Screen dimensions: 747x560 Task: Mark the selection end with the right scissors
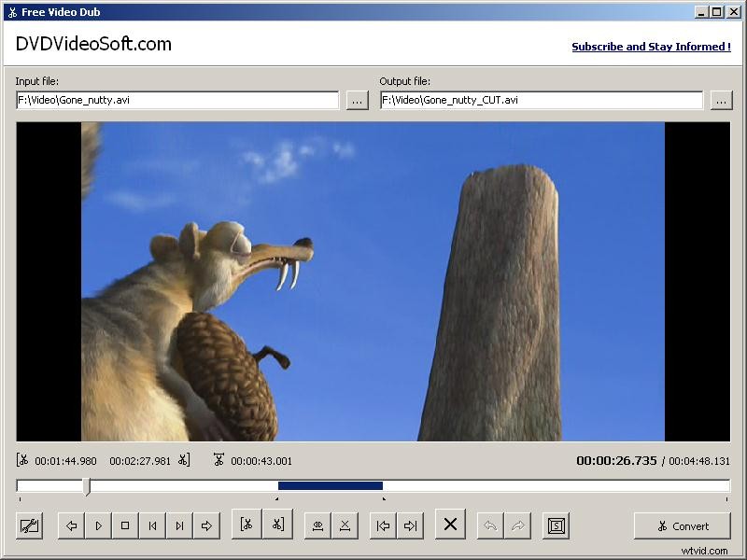pos(275,525)
